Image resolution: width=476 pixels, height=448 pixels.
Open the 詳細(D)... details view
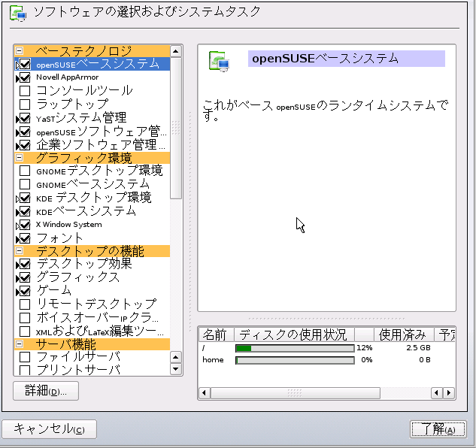46,391
